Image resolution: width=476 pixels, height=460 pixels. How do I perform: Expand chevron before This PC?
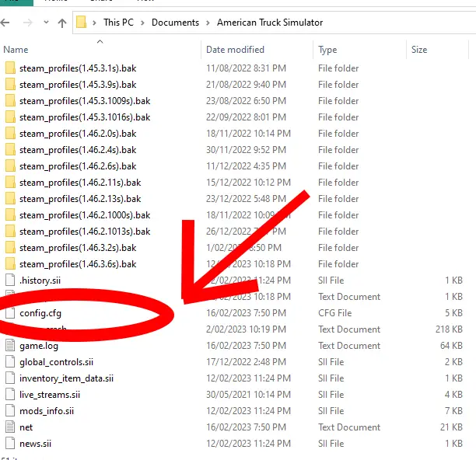point(94,23)
